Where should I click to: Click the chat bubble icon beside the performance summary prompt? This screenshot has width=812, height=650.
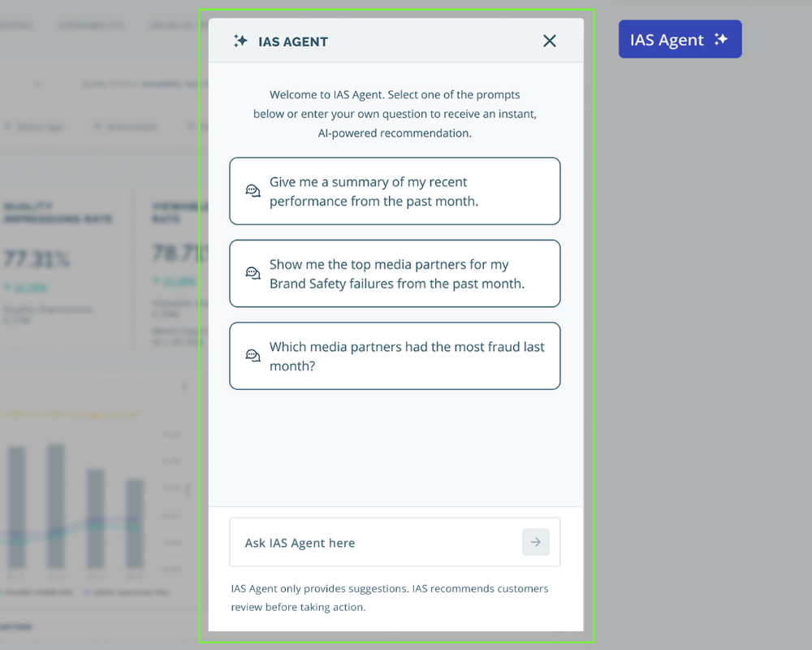(253, 191)
